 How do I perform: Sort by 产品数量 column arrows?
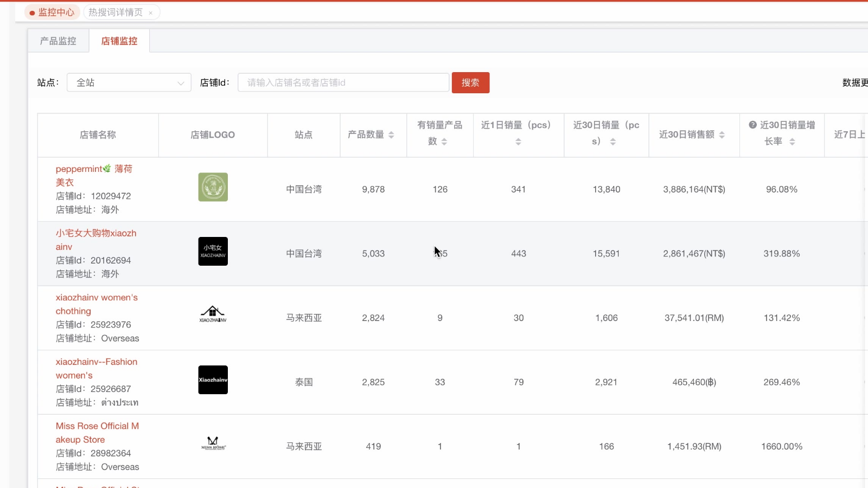[x=391, y=135]
